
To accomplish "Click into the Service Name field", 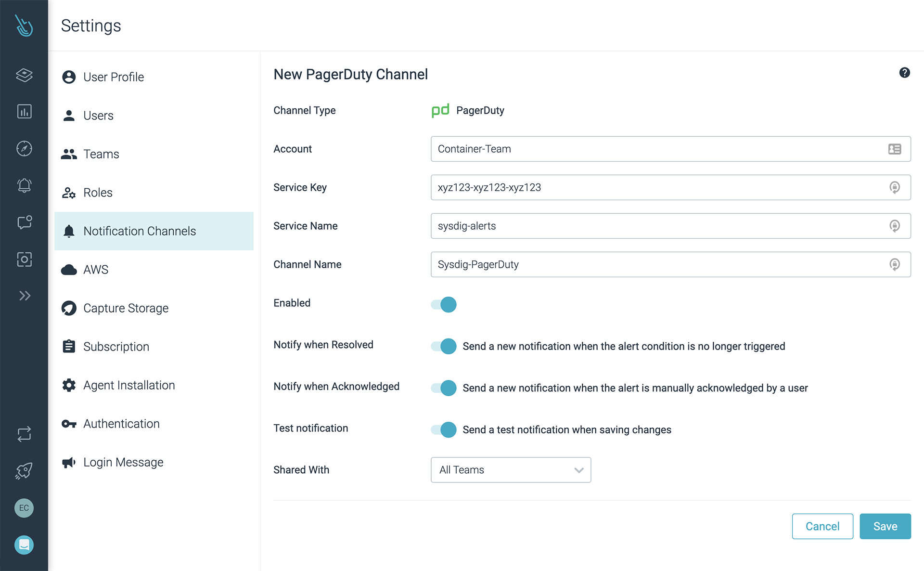I will click(670, 226).
